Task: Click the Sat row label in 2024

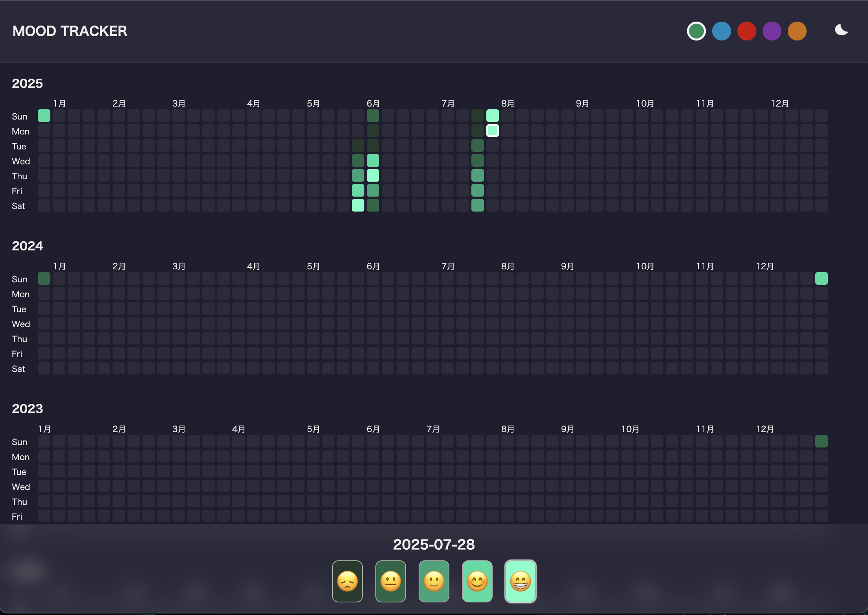Action: tap(18, 369)
